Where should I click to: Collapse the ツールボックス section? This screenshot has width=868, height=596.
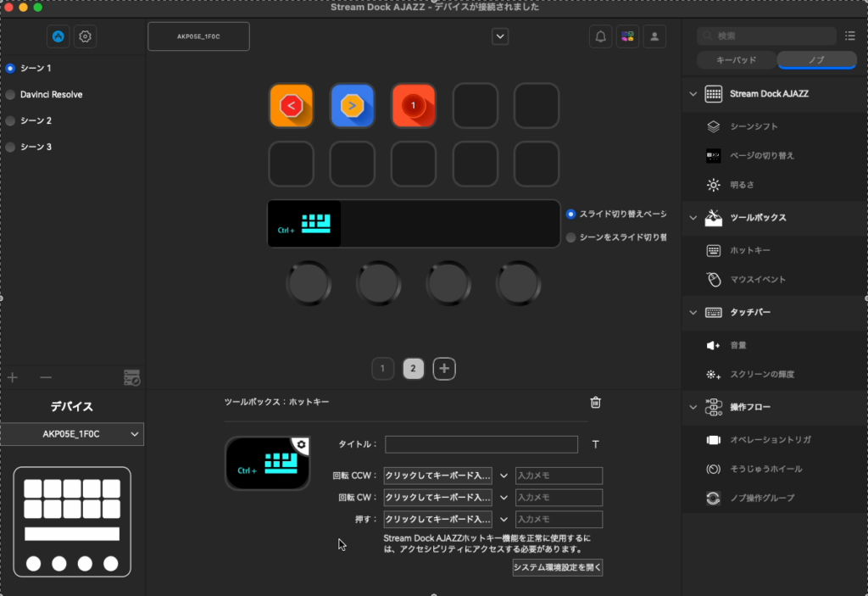point(693,218)
